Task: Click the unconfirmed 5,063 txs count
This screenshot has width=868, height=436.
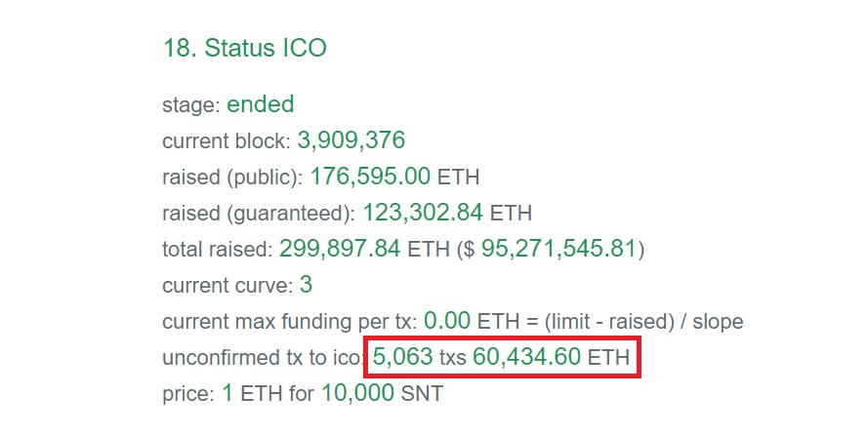Action: [x=420, y=357]
